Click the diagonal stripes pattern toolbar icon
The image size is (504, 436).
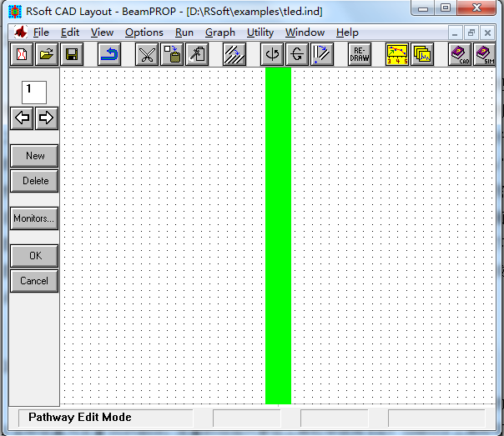[234, 54]
